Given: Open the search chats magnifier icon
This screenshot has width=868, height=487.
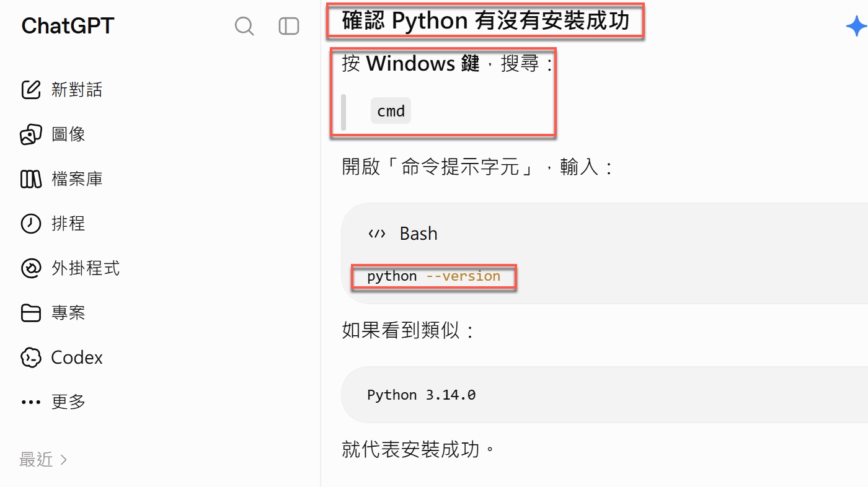Looking at the screenshot, I should pos(244,26).
